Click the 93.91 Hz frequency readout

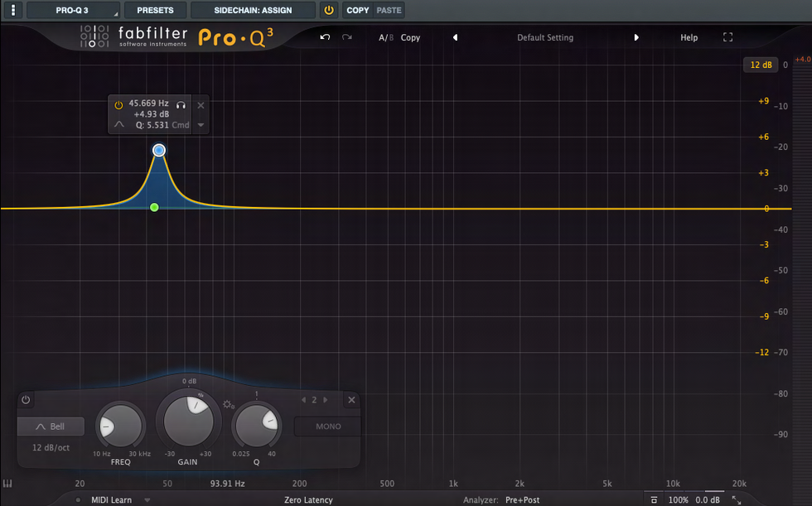[x=227, y=484]
